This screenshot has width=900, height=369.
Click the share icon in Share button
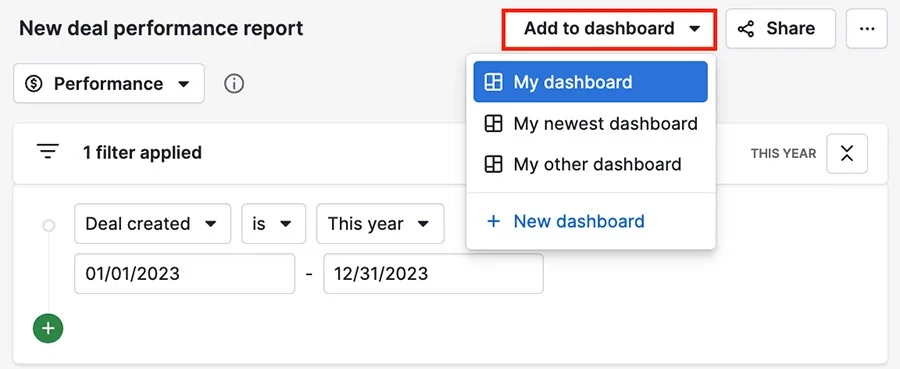click(746, 29)
